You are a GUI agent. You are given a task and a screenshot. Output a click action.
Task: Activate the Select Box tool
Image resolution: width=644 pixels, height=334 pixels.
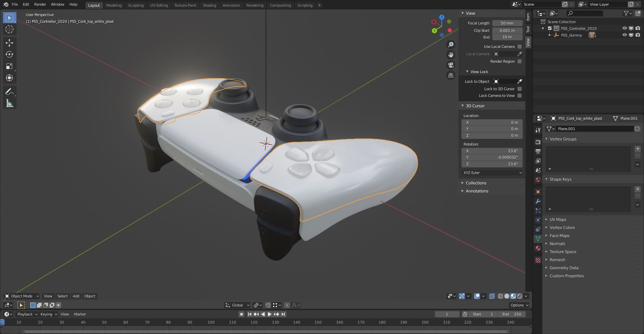(x=9, y=17)
